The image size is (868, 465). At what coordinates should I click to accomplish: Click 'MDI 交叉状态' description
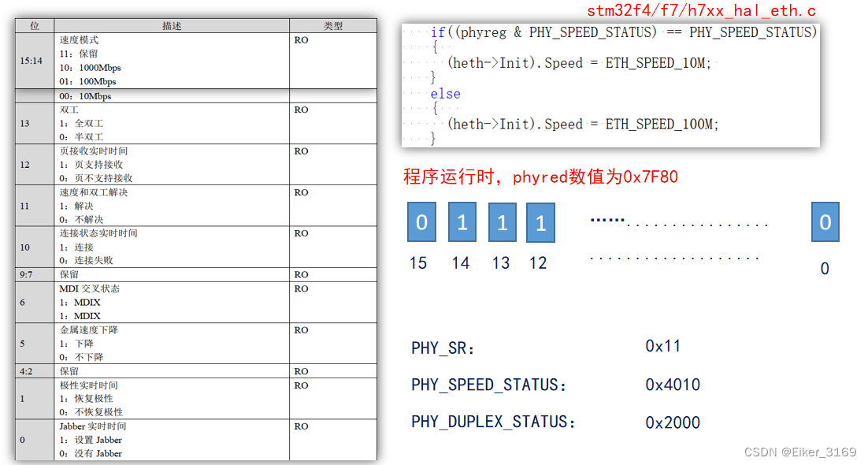89,288
